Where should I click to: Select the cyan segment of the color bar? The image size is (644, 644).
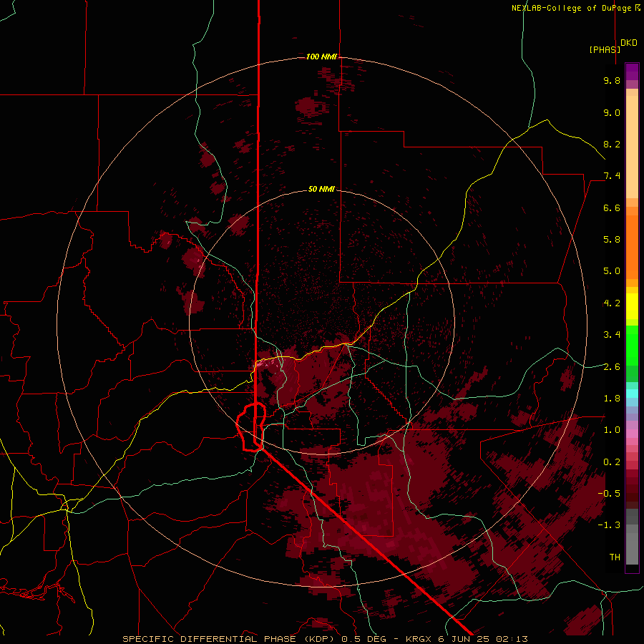(632, 393)
